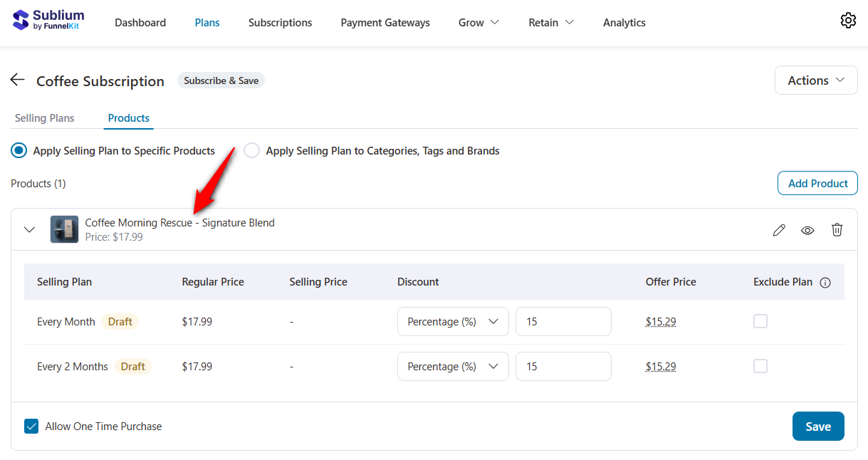Screen dimensions: 868x460
Task: Click the discount value field showing 15
Action: (563, 321)
